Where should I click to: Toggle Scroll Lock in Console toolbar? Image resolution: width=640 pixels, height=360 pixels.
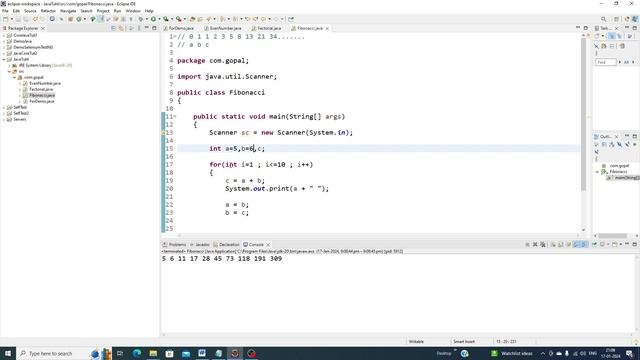click(561, 244)
